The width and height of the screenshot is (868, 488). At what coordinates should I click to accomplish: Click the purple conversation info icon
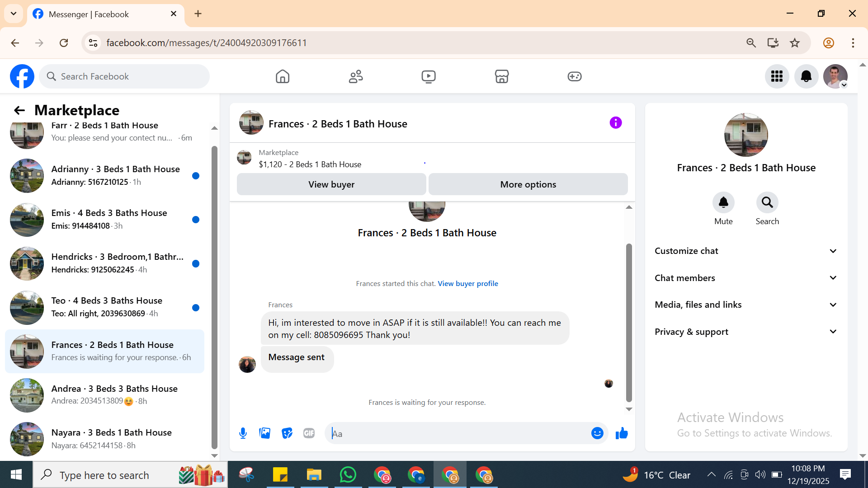[x=615, y=123]
